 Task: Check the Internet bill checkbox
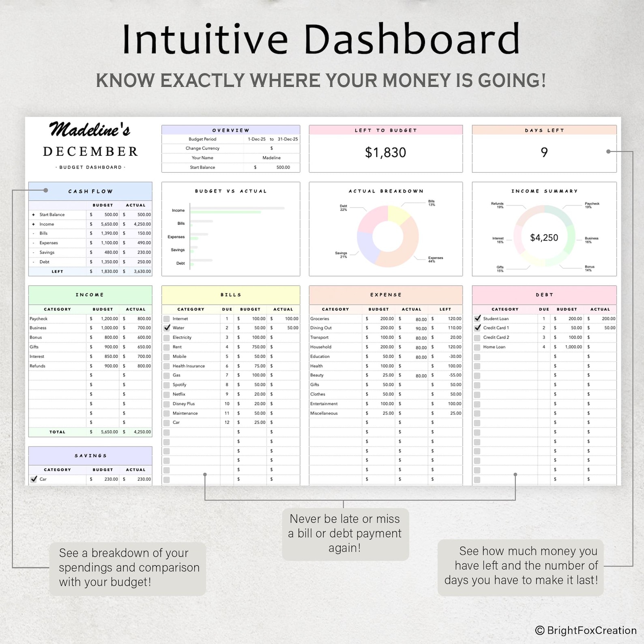coord(167,319)
